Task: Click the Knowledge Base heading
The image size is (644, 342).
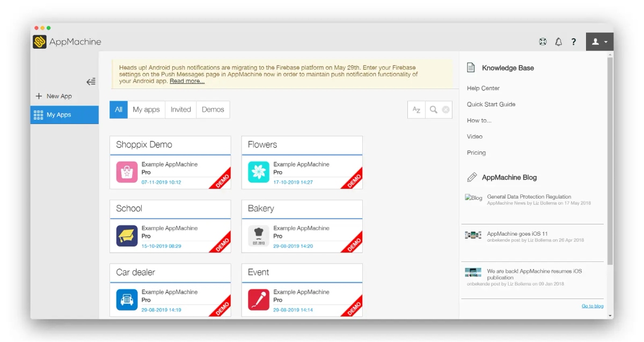Action: (x=508, y=68)
